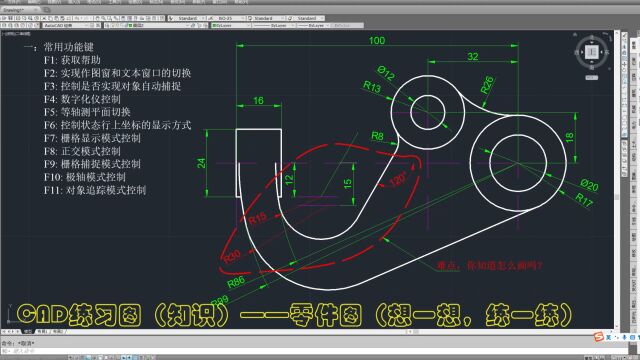
Task: Select text line 'F8: 正交模式控制'
Action: (82, 151)
